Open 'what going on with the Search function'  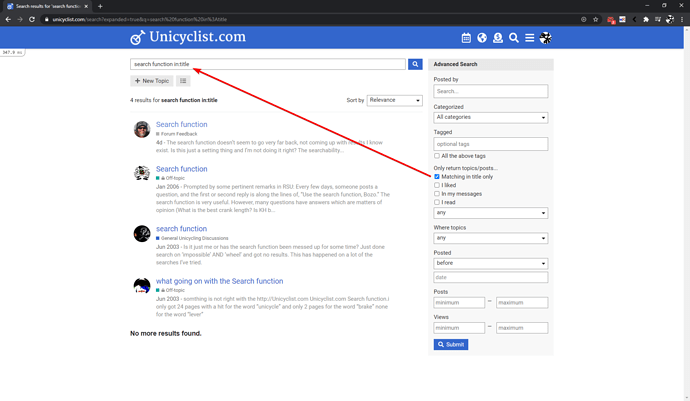click(220, 281)
